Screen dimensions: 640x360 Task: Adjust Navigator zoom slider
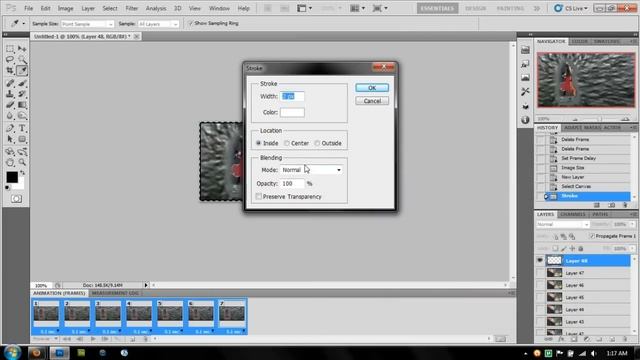click(x=599, y=119)
